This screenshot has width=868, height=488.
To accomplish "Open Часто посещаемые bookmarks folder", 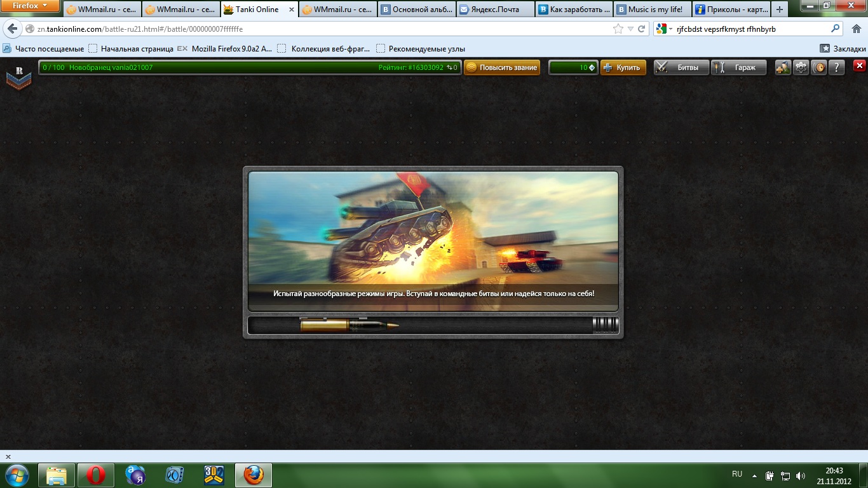I will point(43,49).
